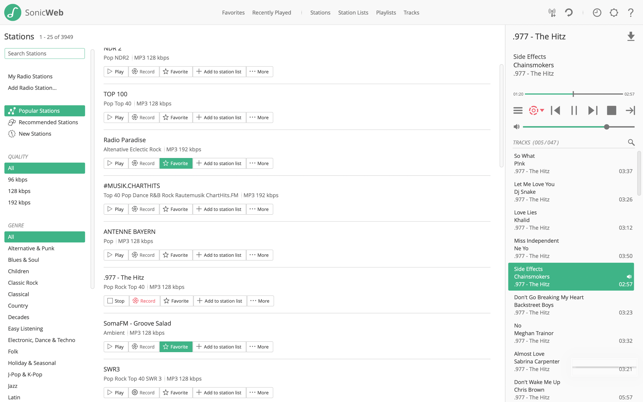Open the settings gear icon in top bar

pyautogui.click(x=613, y=13)
